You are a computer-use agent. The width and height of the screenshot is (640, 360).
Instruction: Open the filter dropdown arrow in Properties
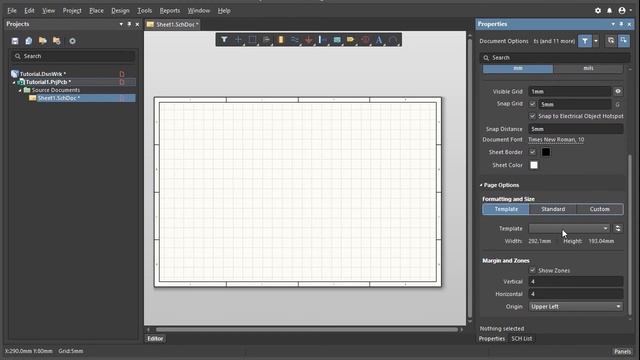[596, 41]
